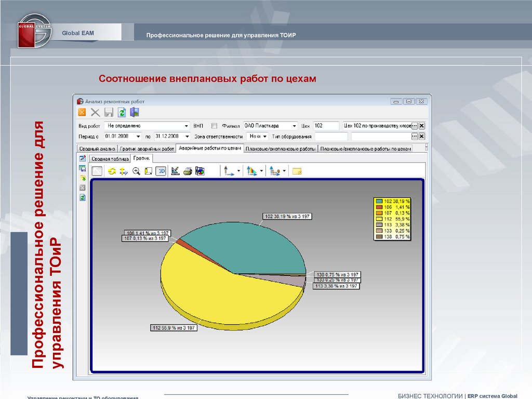Click the yellow rotate chart icon
532x399 pixels.
coord(112,171)
